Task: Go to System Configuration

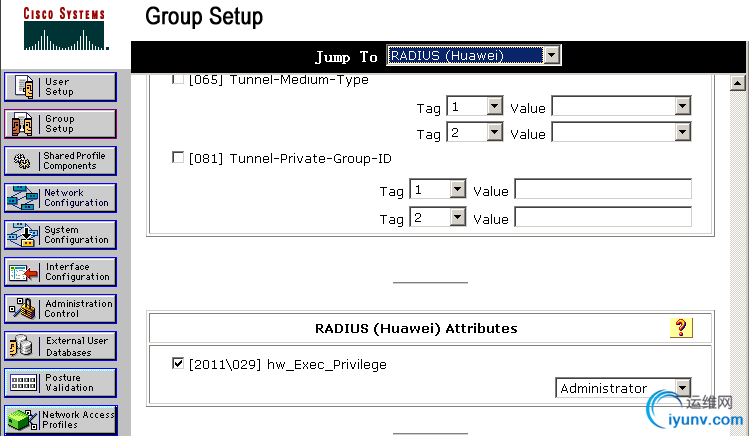Action: 60,235
